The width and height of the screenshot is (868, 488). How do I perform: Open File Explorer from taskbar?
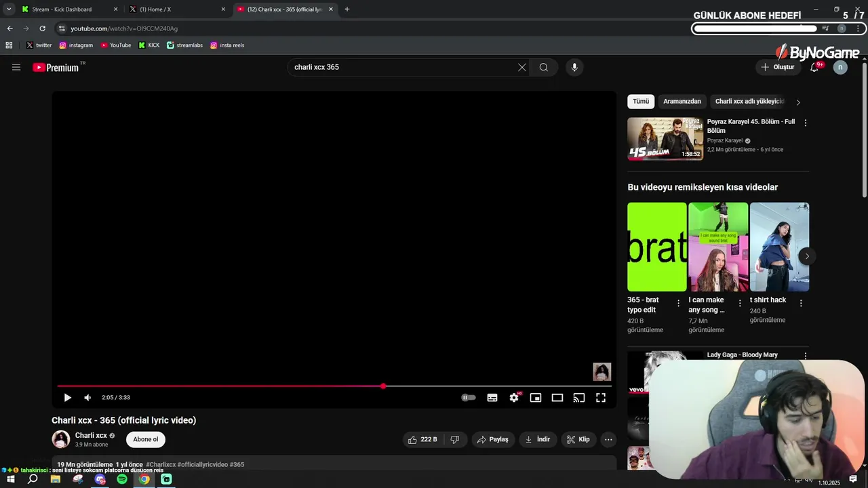click(56, 479)
